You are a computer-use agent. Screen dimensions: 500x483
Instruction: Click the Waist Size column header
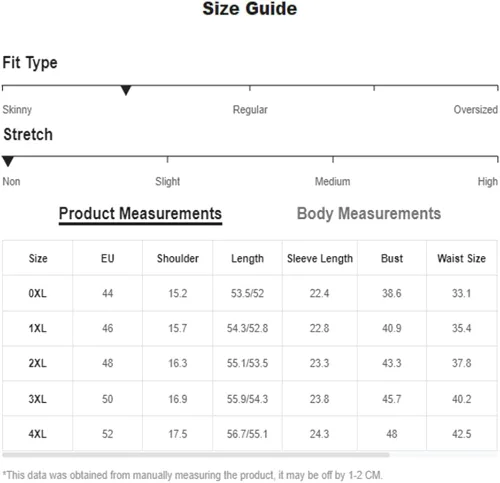point(462,258)
